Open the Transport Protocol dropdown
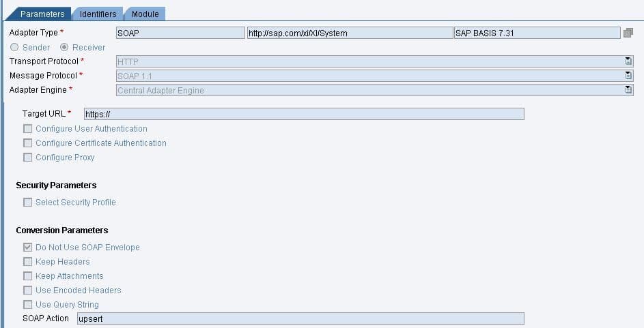 pos(628,61)
